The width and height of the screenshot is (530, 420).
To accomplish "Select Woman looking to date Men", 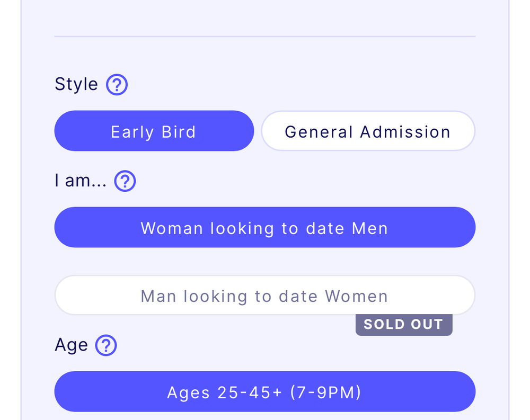I will [x=265, y=227].
